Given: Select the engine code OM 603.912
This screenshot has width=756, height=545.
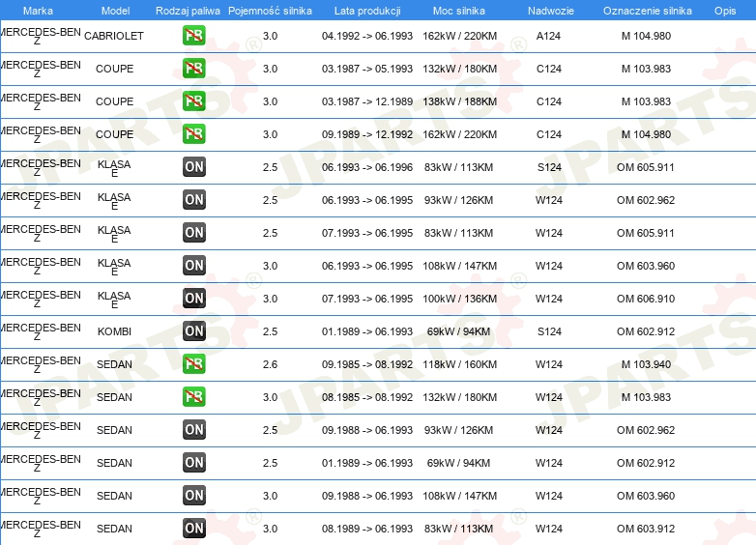Looking at the screenshot, I should (x=646, y=529).
